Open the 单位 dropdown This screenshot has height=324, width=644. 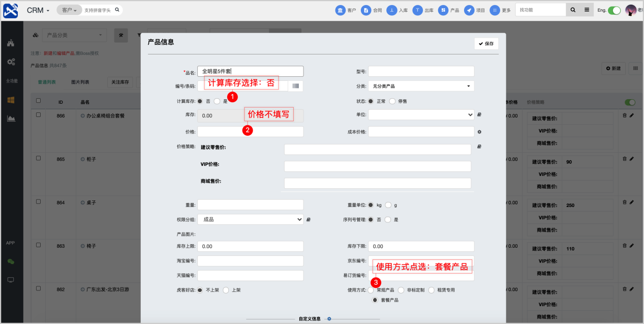coord(421,115)
